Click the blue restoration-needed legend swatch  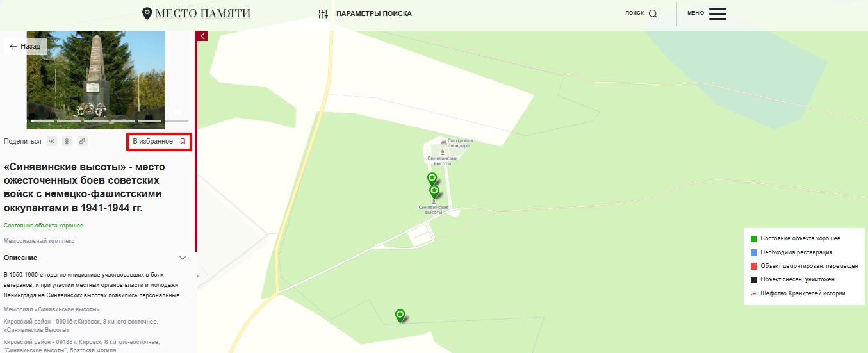[754, 252]
